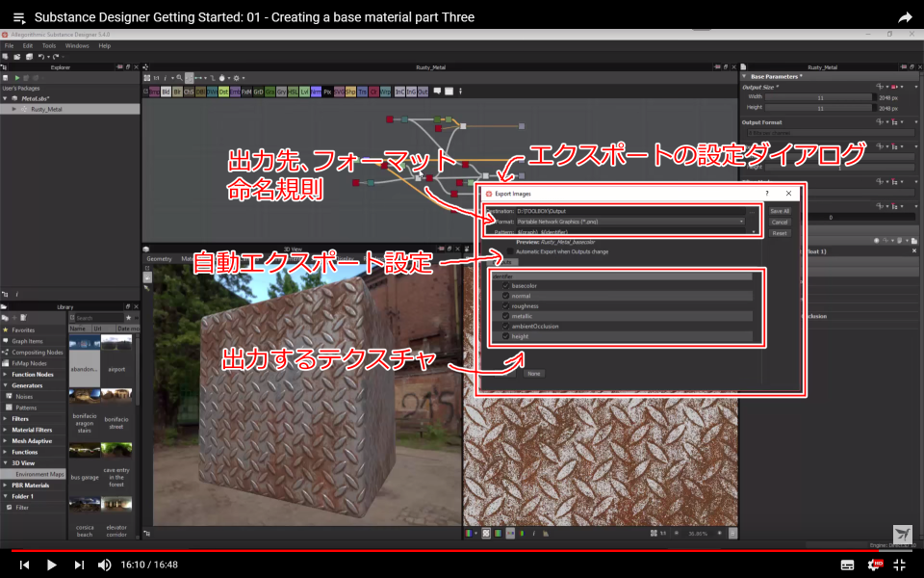924x578 pixels.
Task: Click the green compute arrow in Explorer
Action: [17, 77]
